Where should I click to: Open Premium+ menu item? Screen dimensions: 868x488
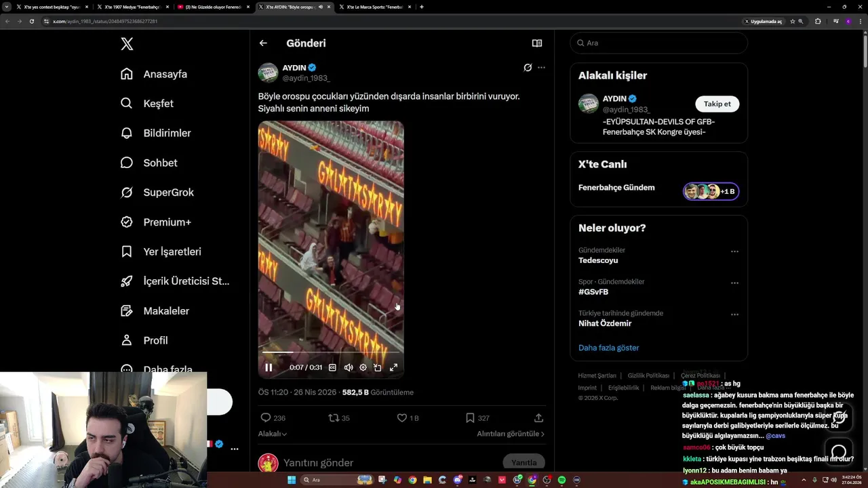(x=156, y=222)
